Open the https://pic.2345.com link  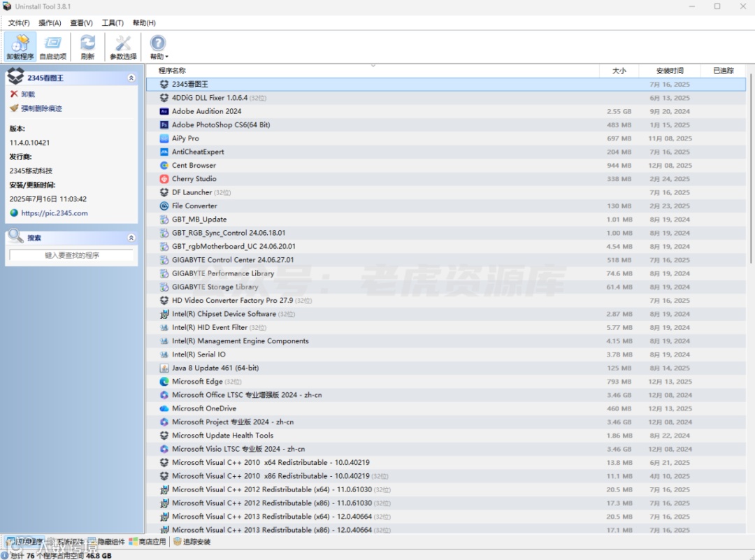click(55, 213)
